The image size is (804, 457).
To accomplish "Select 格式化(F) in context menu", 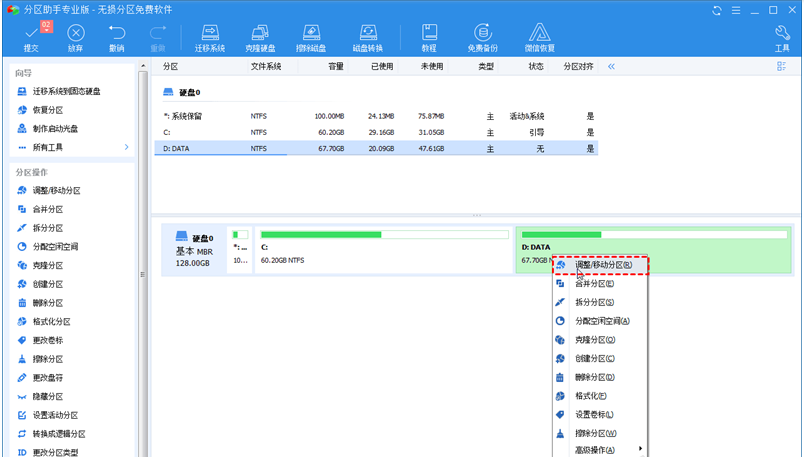I will pyautogui.click(x=600, y=395).
